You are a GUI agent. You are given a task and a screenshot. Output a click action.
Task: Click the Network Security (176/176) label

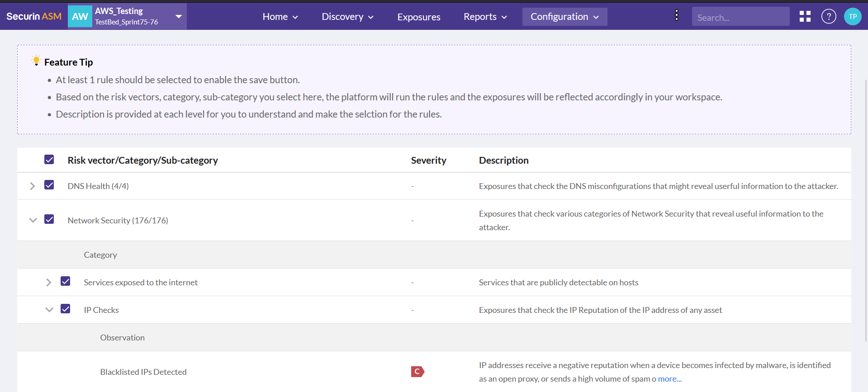[118, 220]
